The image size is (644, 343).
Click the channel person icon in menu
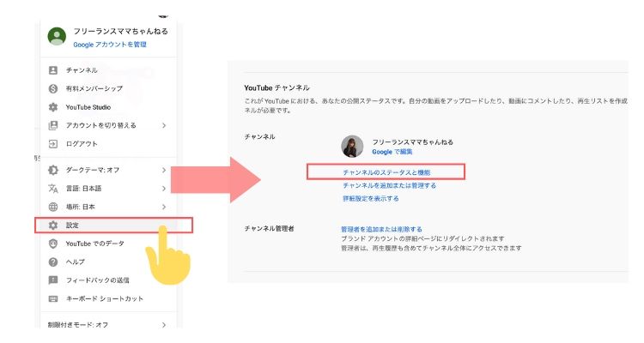(x=53, y=70)
